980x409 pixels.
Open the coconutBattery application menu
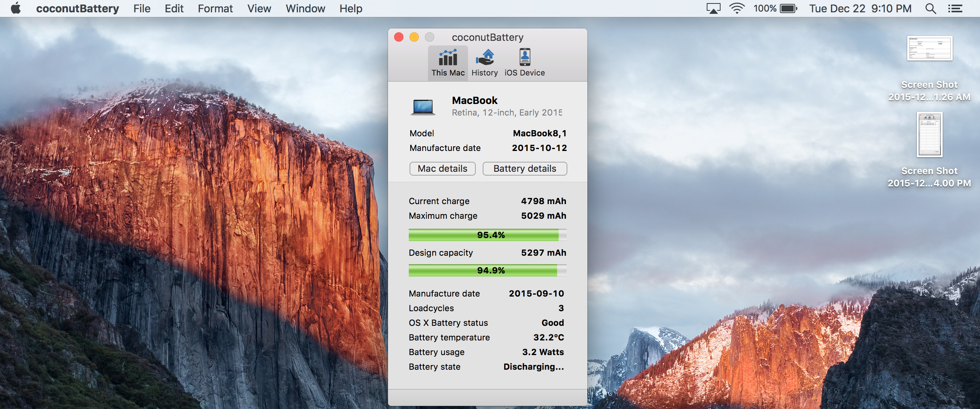pyautogui.click(x=77, y=8)
